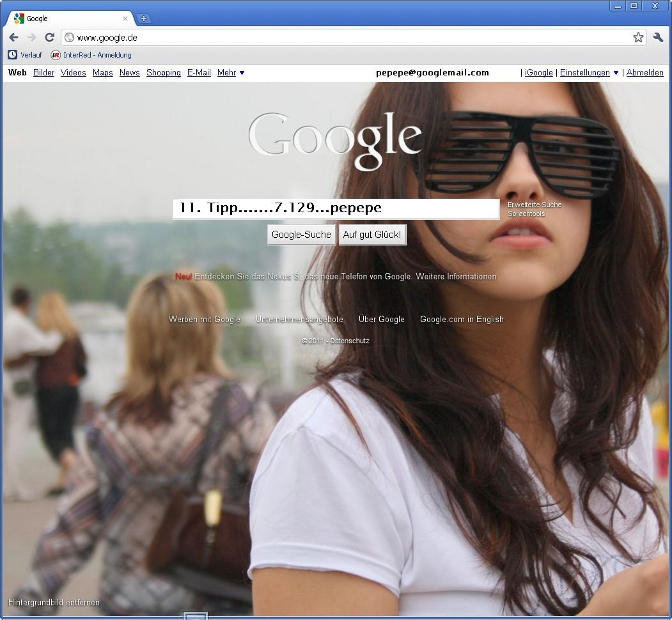Open Sprachtools
The width and height of the screenshot is (672, 620).
click(526, 214)
